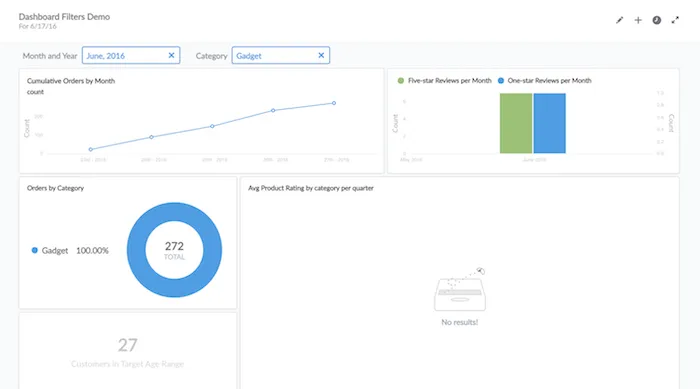Open the Orders by Category card title
The image size is (700, 389).
55,188
